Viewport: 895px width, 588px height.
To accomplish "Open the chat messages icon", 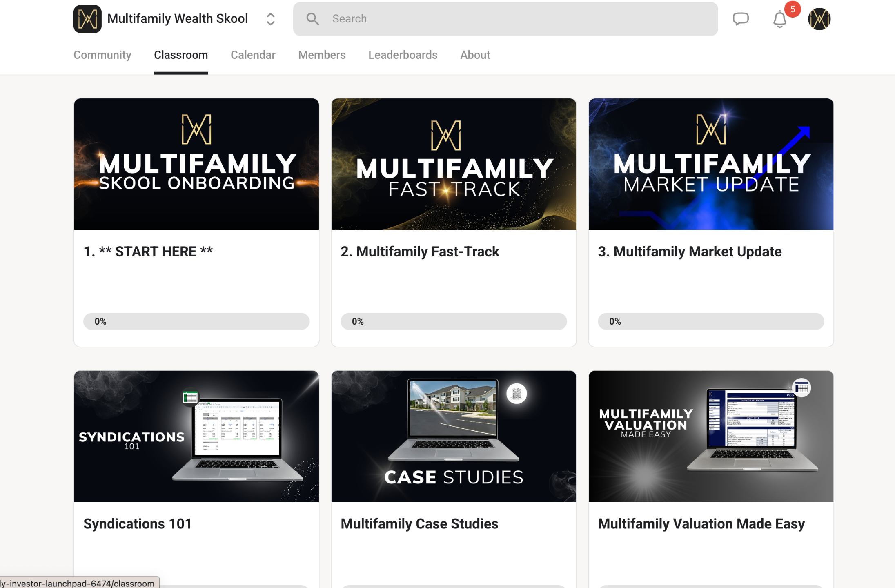I will [x=740, y=19].
